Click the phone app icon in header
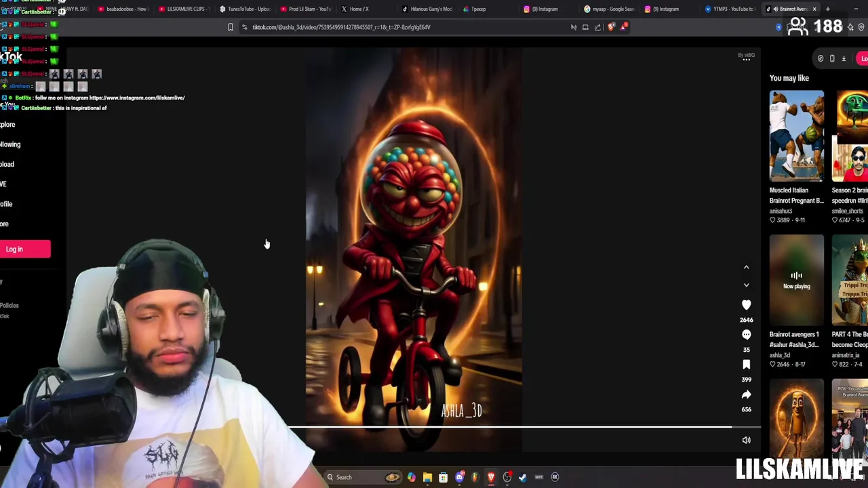This screenshot has height=488, width=868. click(832, 58)
